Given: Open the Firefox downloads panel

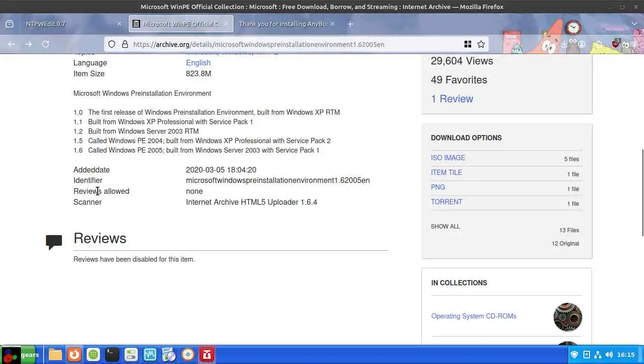Looking at the screenshot, I should (x=564, y=44).
